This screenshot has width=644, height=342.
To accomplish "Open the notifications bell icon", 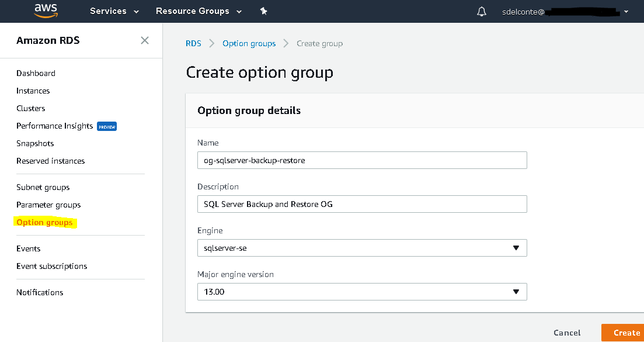I will click(481, 12).
